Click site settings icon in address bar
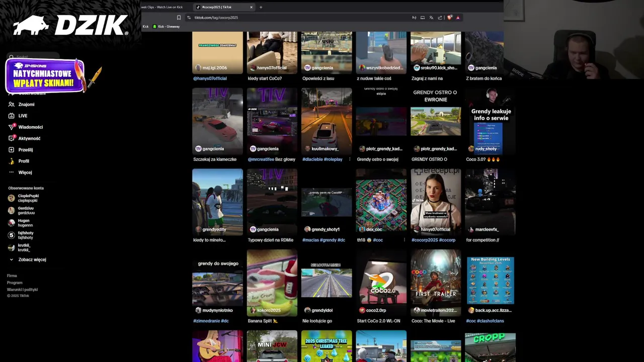 pos(189,18)
